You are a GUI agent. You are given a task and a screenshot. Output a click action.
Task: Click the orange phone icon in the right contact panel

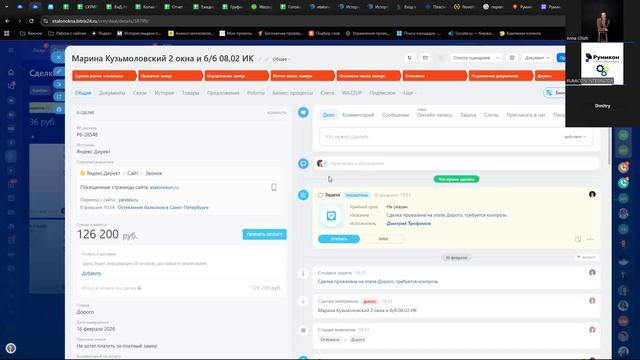coord(623,167)
